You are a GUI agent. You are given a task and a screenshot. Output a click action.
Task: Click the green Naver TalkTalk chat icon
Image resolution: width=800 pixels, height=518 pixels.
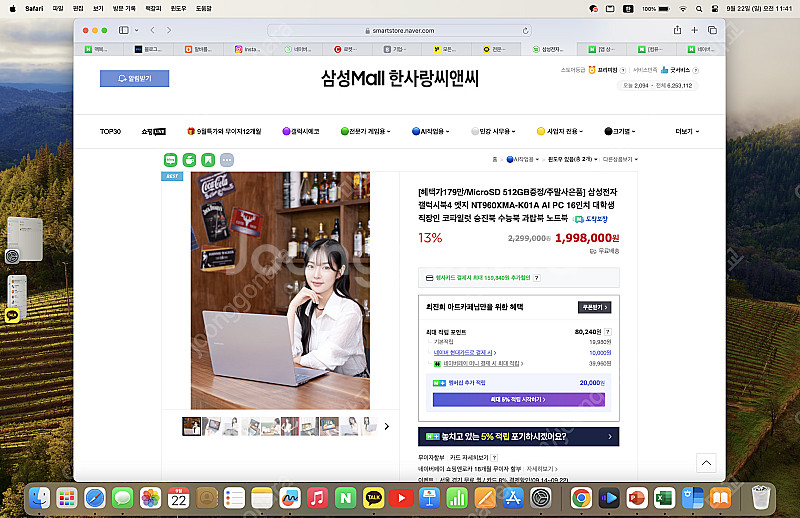coord(170,160)
